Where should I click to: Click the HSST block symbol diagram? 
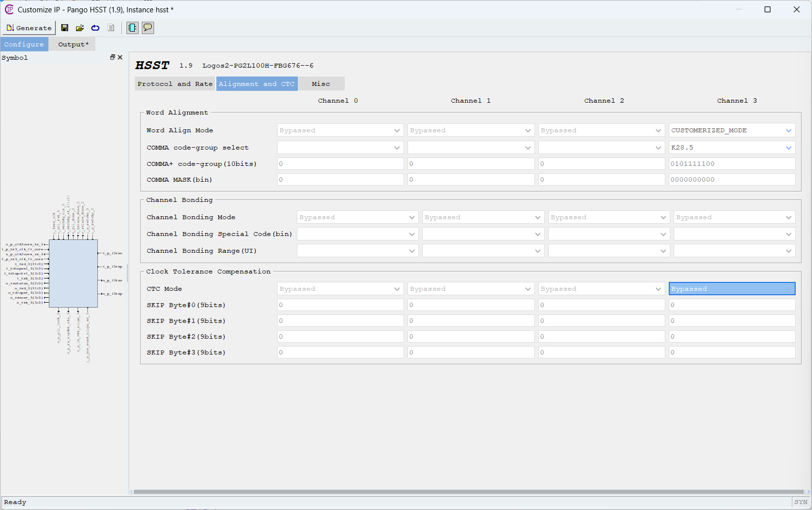point(73,274)
